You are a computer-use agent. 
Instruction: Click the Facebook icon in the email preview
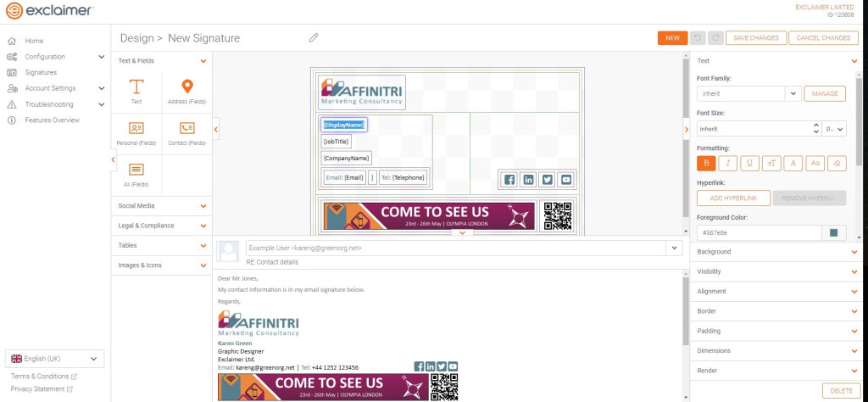419,366
